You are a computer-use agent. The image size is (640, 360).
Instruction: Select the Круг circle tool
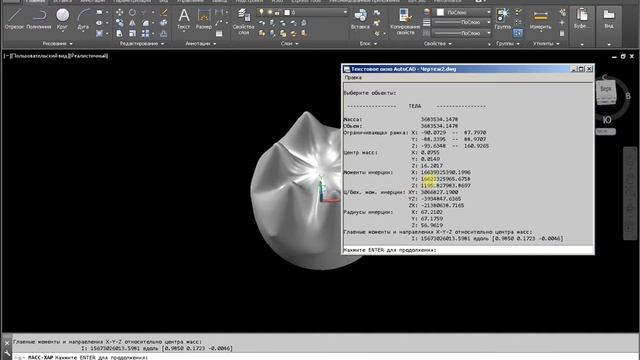click(x=62, y=19)
